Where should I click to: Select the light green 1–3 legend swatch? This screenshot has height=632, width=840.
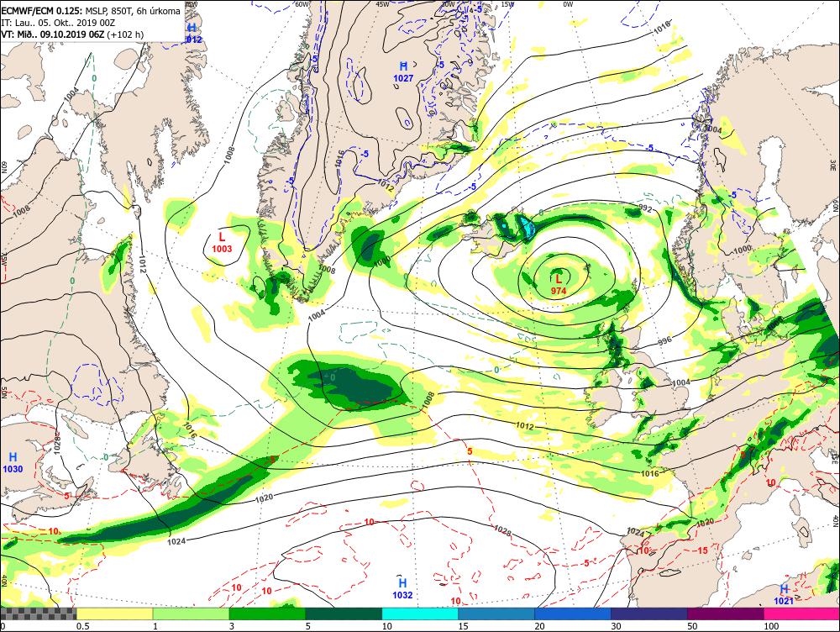tap(192, 614)
